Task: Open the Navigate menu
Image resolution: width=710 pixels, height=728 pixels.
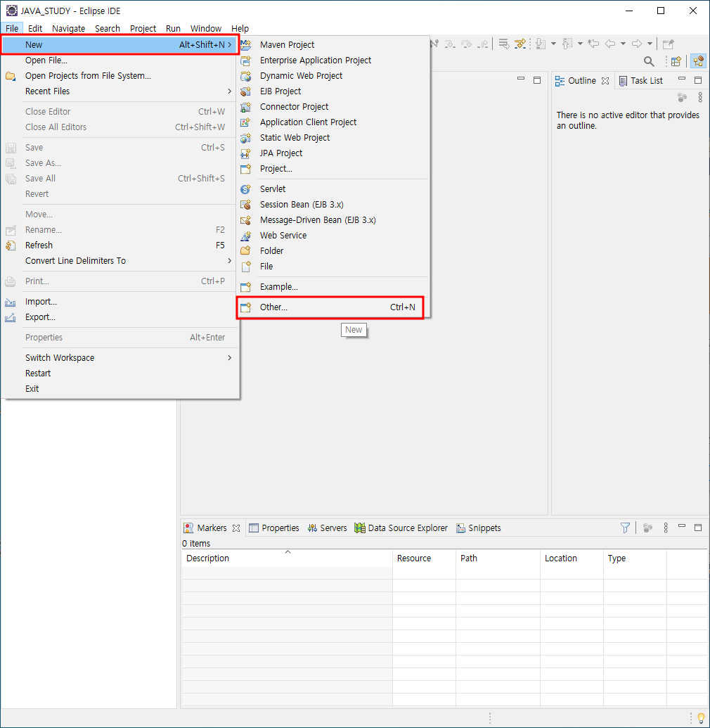Action: tap(69, 28)
